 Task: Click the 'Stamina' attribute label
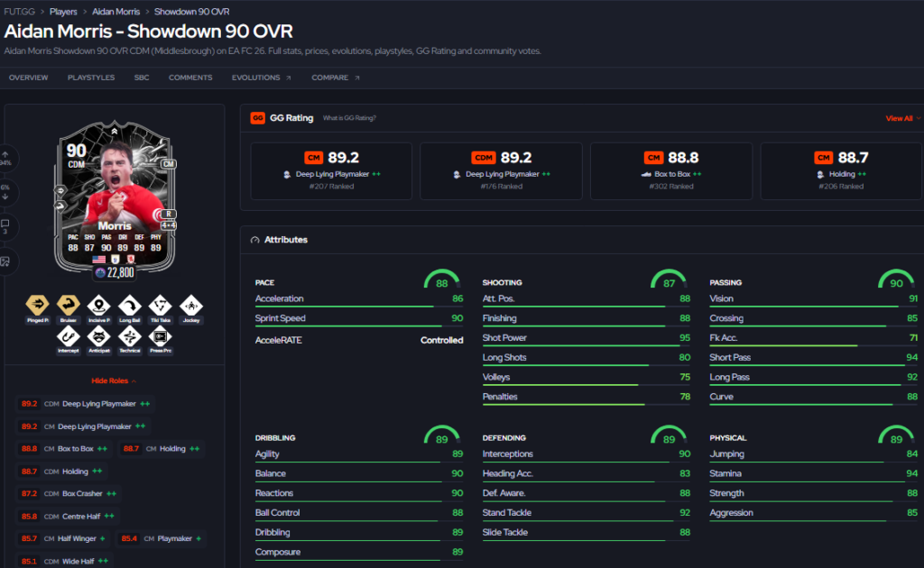pyautogui.click(x=725, y=473)
